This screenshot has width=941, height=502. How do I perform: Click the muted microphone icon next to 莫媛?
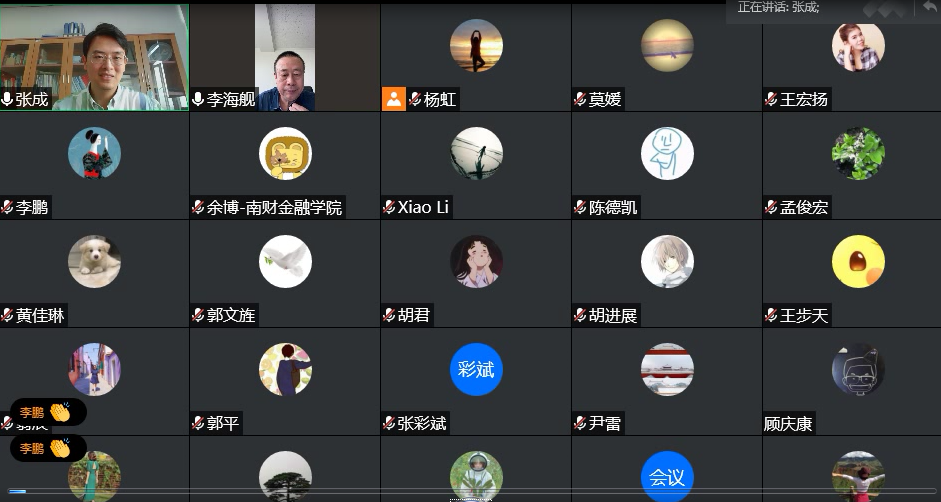coord(580,99)
